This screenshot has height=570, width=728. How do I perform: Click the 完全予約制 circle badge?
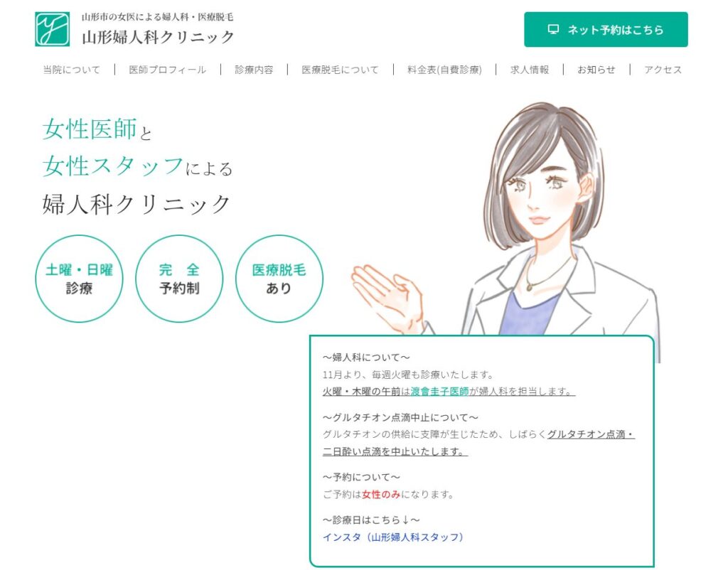coord(179,279)
